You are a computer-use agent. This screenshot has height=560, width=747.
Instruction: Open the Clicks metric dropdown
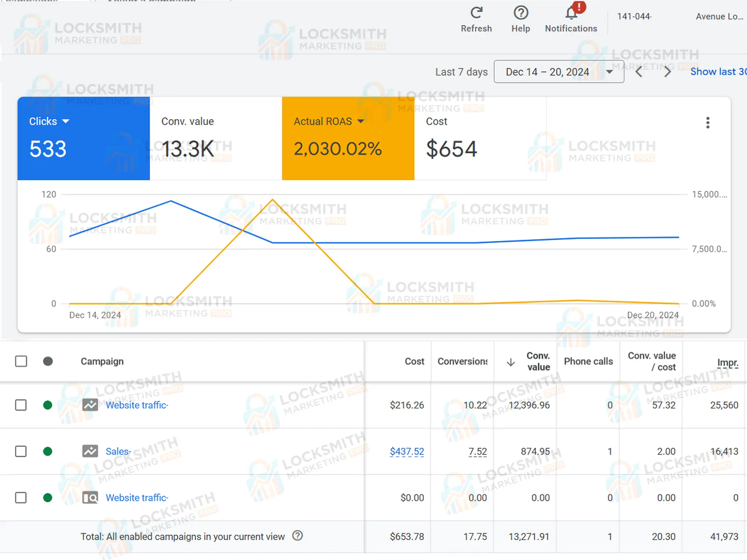pos(66,121)
